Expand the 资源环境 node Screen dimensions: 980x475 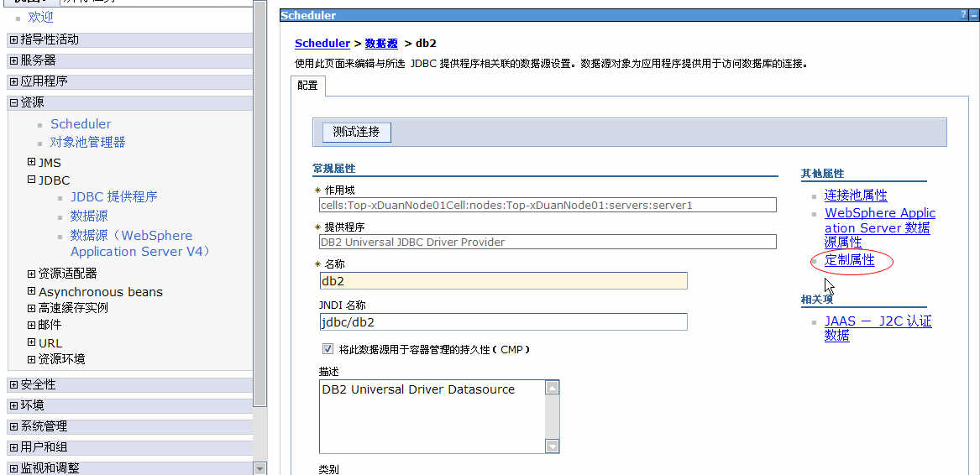click(x=32, y=359)
